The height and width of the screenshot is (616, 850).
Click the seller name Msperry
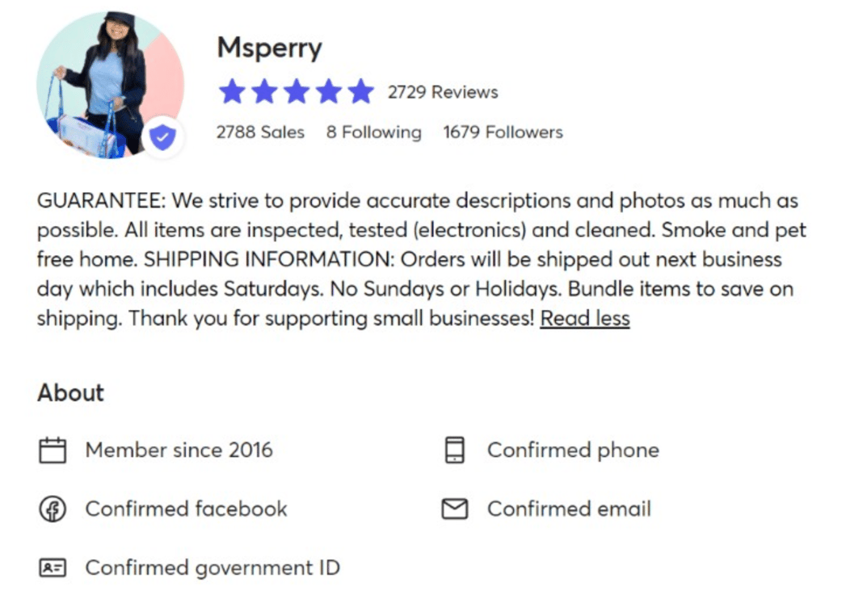click(269, 47)
